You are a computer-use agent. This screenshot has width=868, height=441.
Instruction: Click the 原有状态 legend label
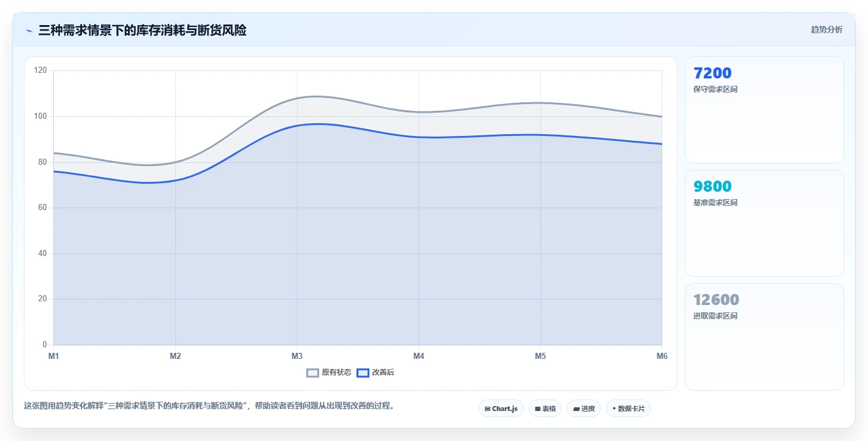[336, 372]
